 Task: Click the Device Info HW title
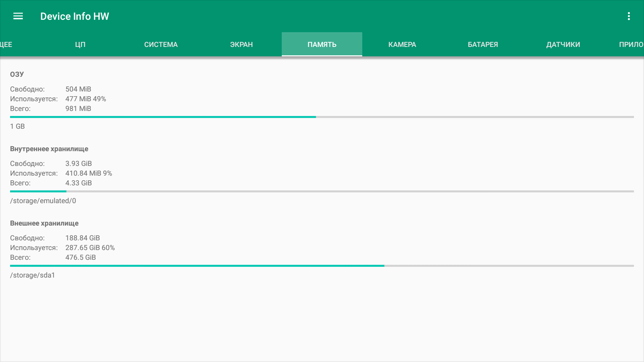point(74,16)
